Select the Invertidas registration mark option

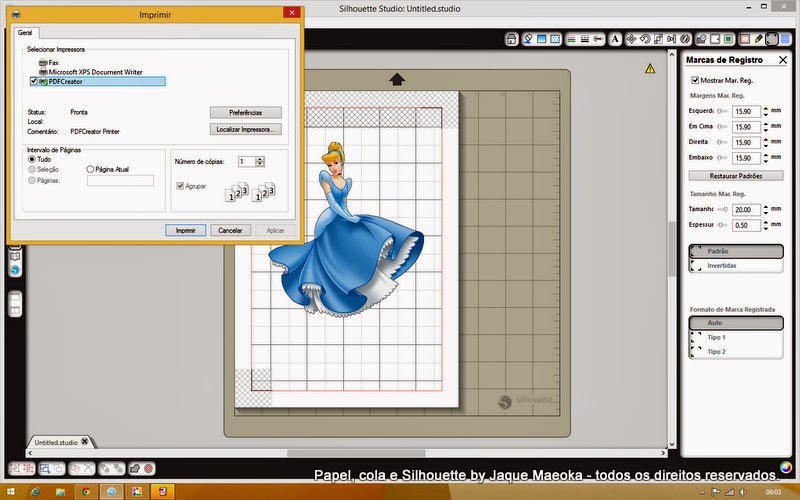[736, 265]
